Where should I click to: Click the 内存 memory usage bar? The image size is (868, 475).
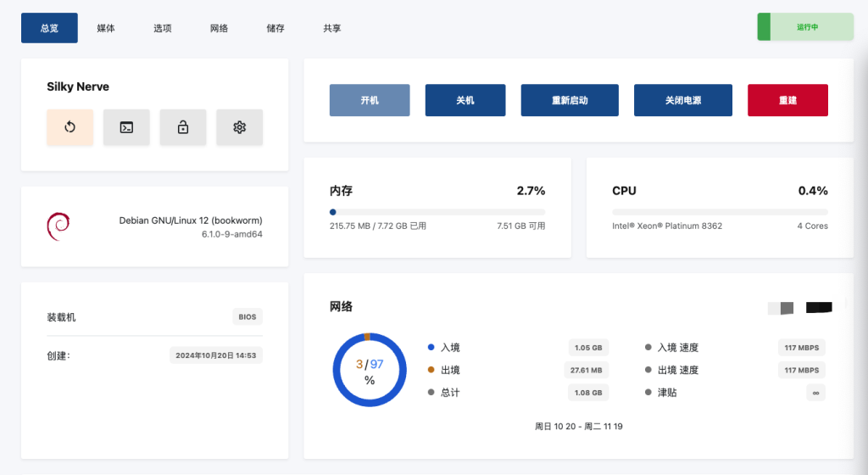(x=437, y=212)
